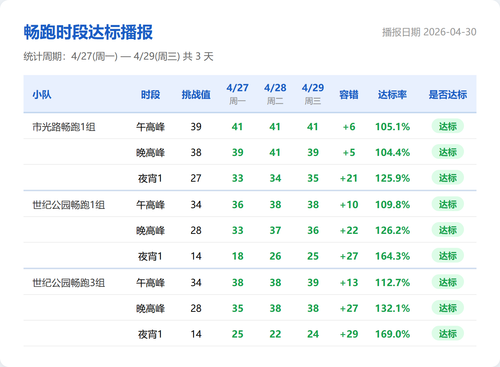Click the +6 tolerance value
Viewport: 500px width, 367px height.
click(349, 127)
